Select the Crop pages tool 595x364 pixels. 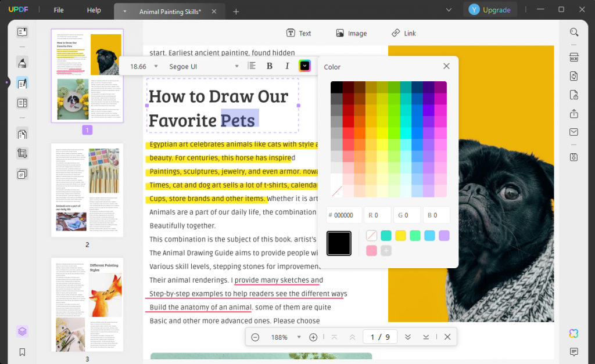tap(21, 152)
